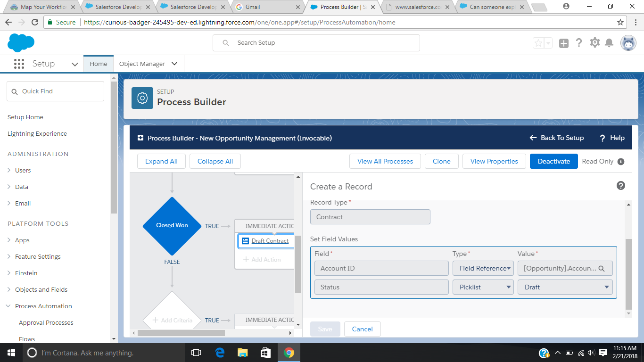Switch to the Gmail browser tab

pos(267,7)
